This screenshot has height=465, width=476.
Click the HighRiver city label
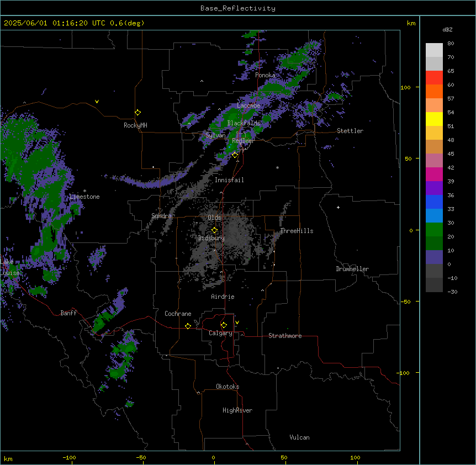click(237, 410)
